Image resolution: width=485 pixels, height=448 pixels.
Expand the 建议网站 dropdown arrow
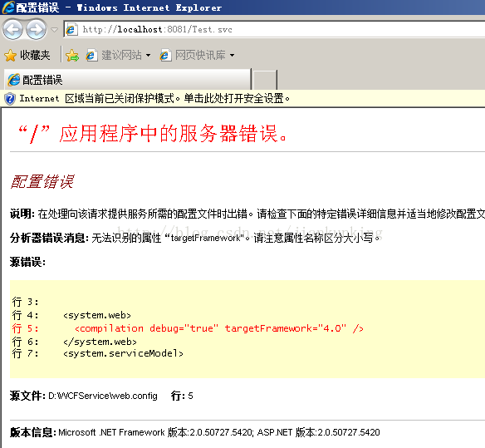coord(148,56)
